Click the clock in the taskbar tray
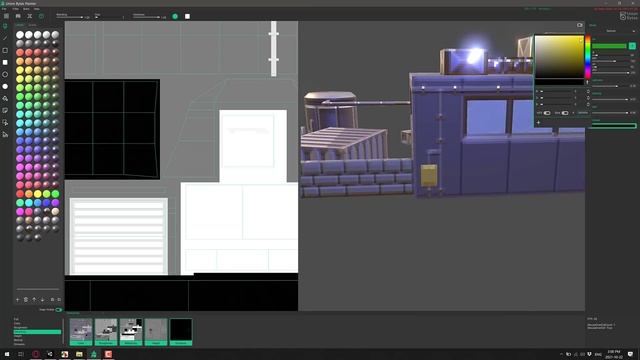 click(613, 354)
